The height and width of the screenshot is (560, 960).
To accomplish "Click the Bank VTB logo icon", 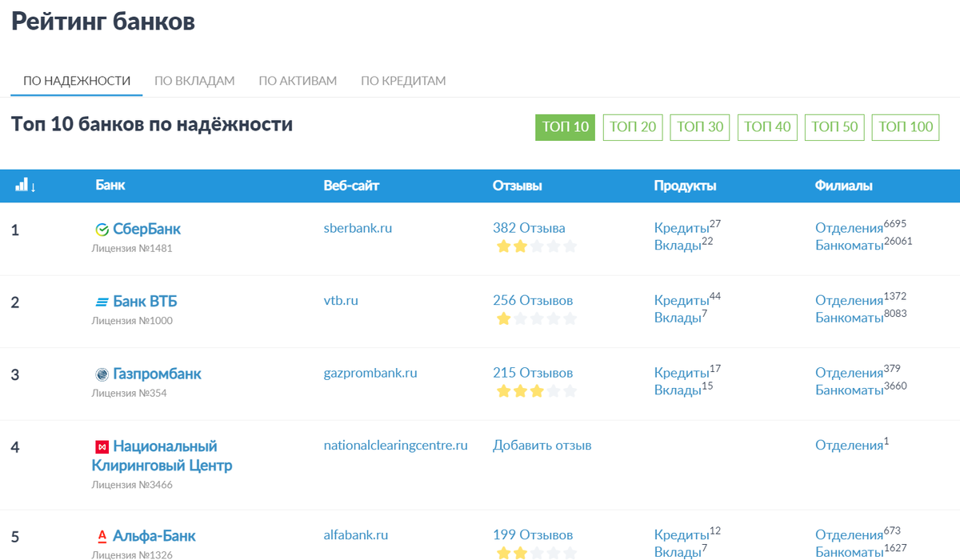I will [102, 302].
